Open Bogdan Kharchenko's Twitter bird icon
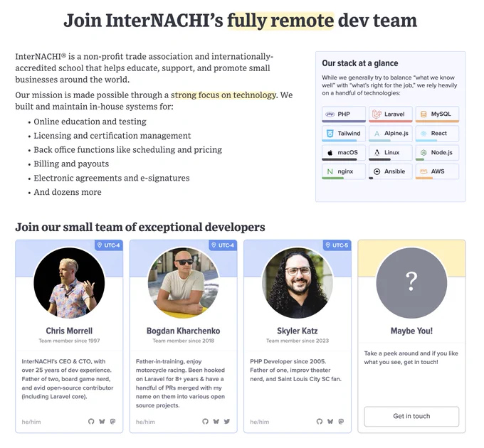Viewport: 484px width, 448px height. coord(227,422)
